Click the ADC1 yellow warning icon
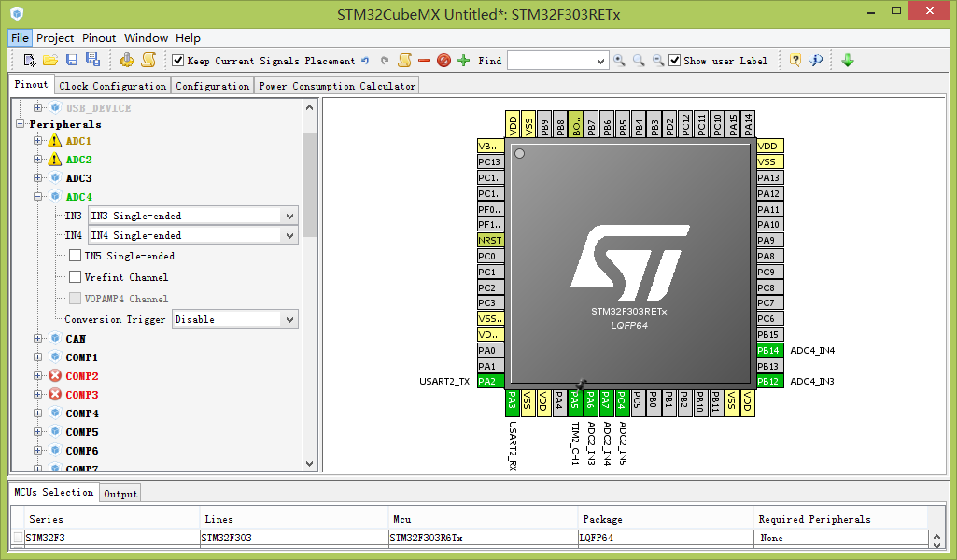The image size is (957, 560). (x=55, y=141)
